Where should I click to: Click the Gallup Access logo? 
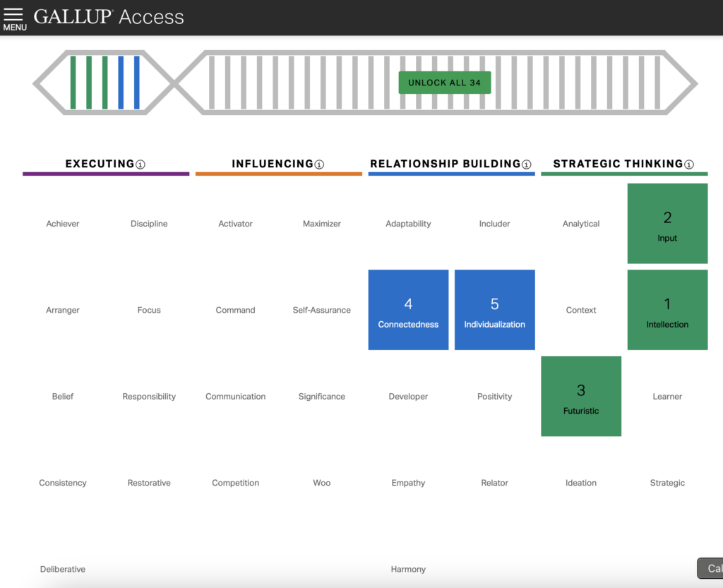pos(109,17)
